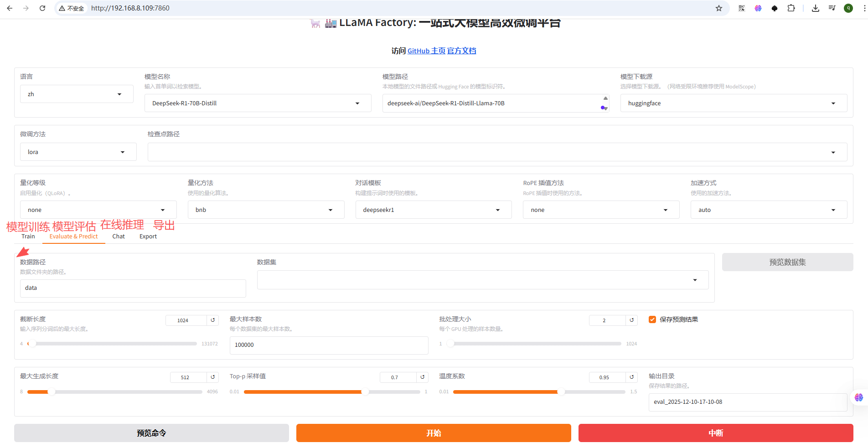Open the 模型下载源 dropdown showing huggingface

coord(734,103)
